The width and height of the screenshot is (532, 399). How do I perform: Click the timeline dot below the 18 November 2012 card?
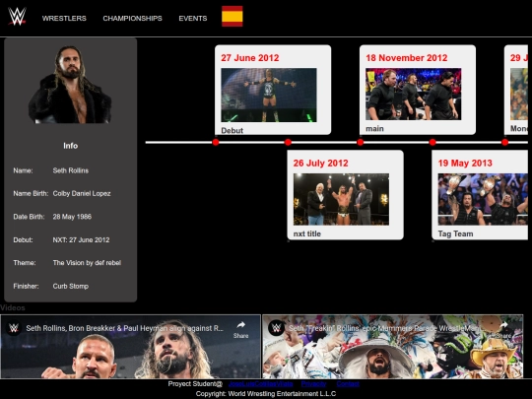361,142
